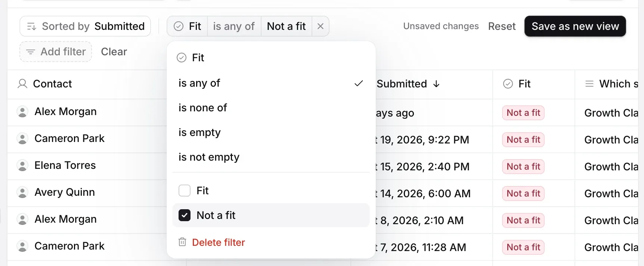Click the check-circle icon in popup Fit header
This screenshot has height=266, width=644.
pyautogui.click(x=182, y=58)
